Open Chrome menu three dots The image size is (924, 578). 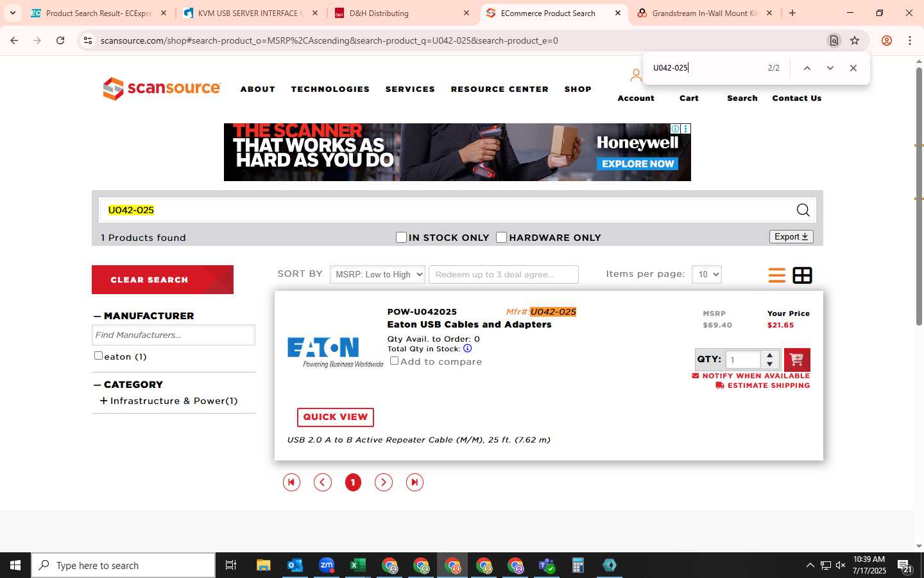pos(910,40)
